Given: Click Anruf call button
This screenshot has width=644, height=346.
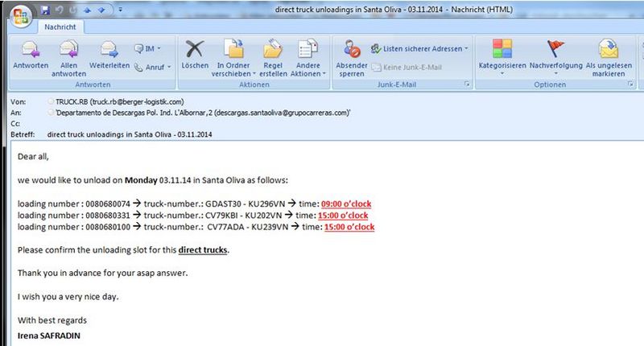Looking at the screenshot, I should (x=152, y=67).
